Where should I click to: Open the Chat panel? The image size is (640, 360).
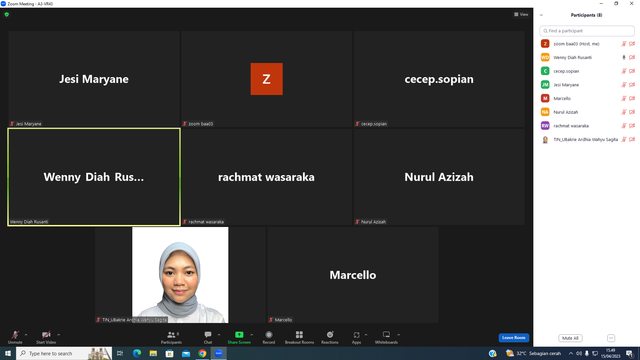coord(208,337)
